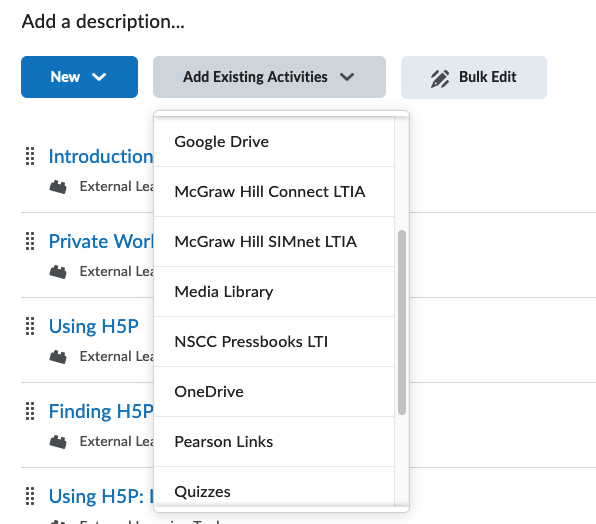Open the Finding H5P topic link
Image resolution: width=596 pixels, height=524 pixels.
tap(101, 412)
